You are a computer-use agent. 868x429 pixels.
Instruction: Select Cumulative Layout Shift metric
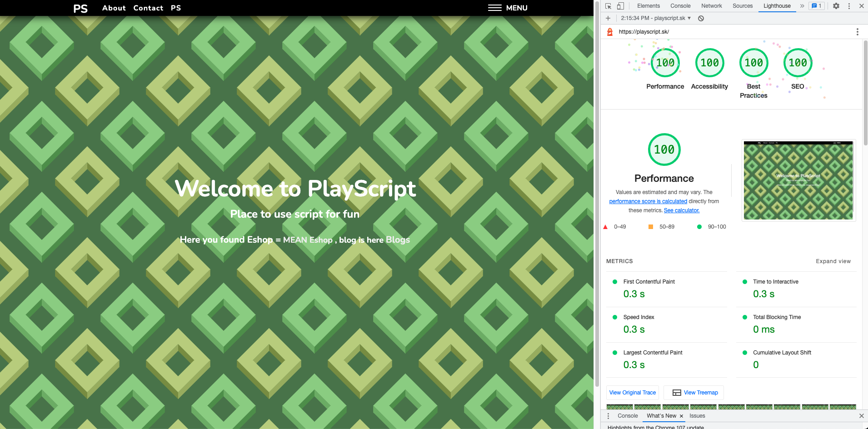[796, 360]
